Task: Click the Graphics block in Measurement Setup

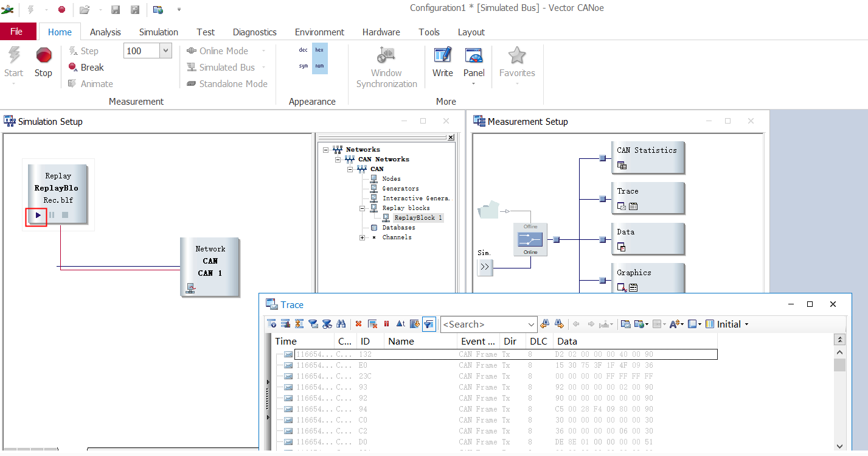Action: click(x=648, y=279)
